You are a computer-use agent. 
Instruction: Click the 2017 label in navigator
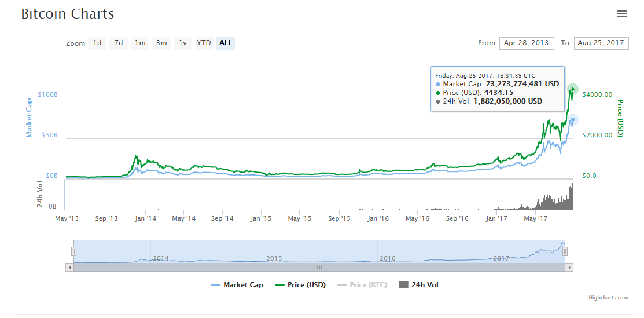501,258
